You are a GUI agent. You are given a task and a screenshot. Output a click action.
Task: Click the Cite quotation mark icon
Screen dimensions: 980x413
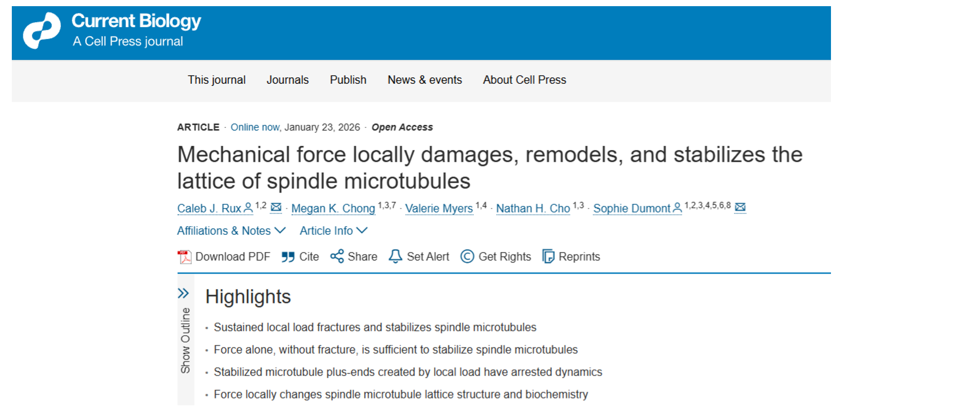point(288,257)
